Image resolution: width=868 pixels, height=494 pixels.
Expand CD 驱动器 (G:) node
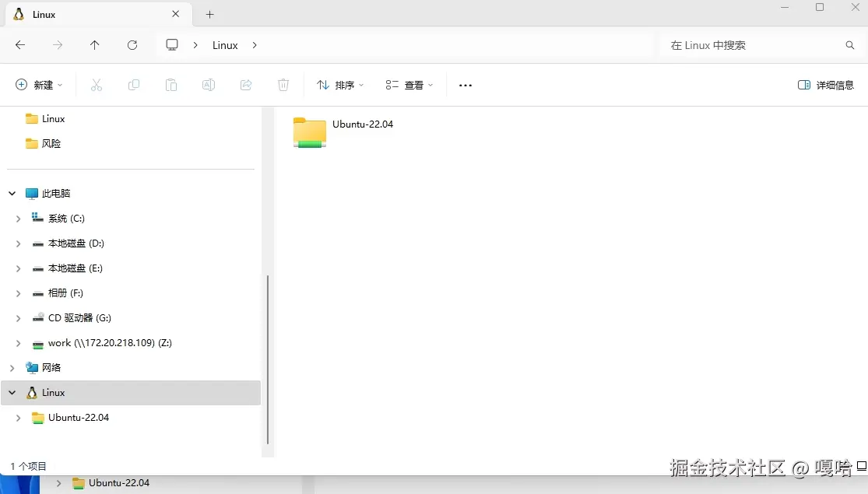pos(18,318)
